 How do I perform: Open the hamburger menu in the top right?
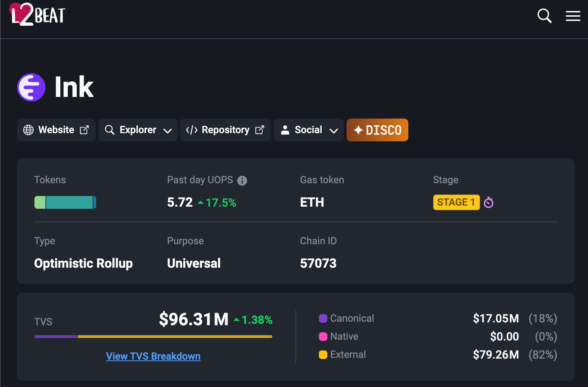[573, 16]
